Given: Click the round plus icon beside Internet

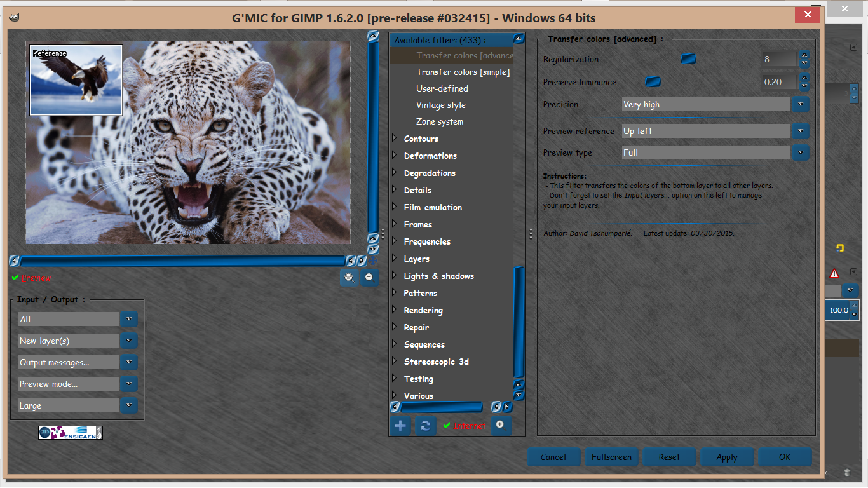Looking at the screenshot, I should coord(500,425).
